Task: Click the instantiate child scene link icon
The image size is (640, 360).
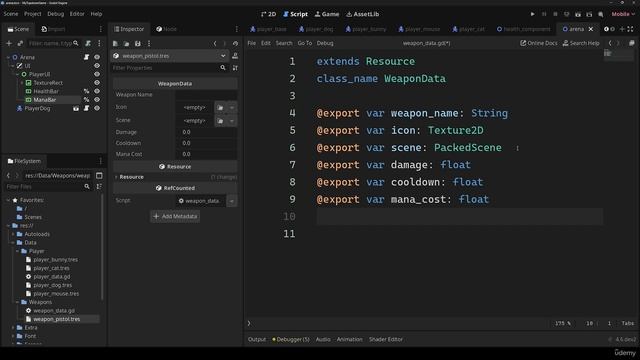Action: (20, 43)
